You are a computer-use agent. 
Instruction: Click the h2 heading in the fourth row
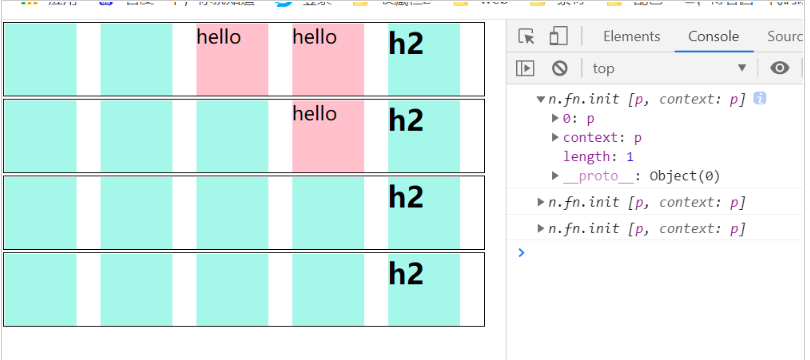tap(406, 273)
